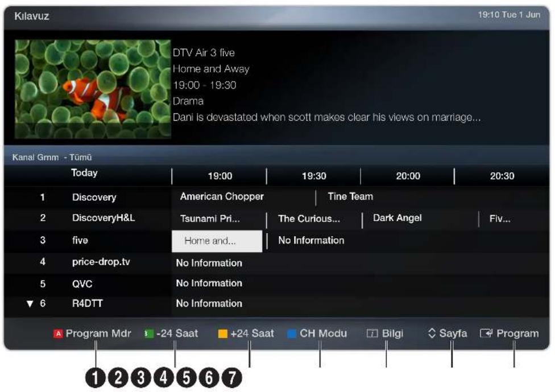Select the Discovery channel name
Viewport: 555px width, 392px height.
(94, 197)
